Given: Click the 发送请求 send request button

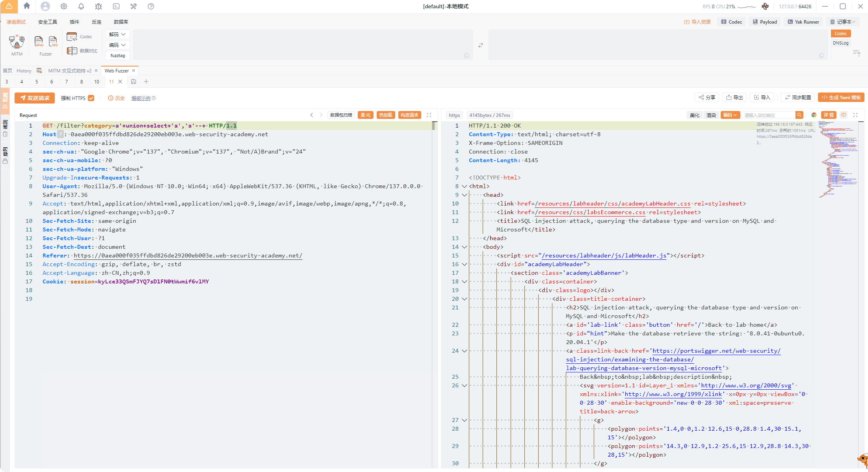Looking at the screenshot, I should [x=35, y=98].
